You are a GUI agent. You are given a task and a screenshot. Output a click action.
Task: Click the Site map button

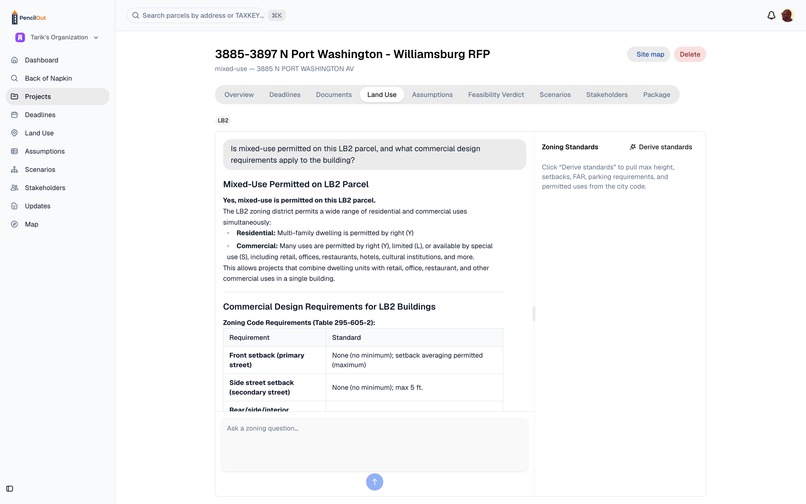point(649,55)
